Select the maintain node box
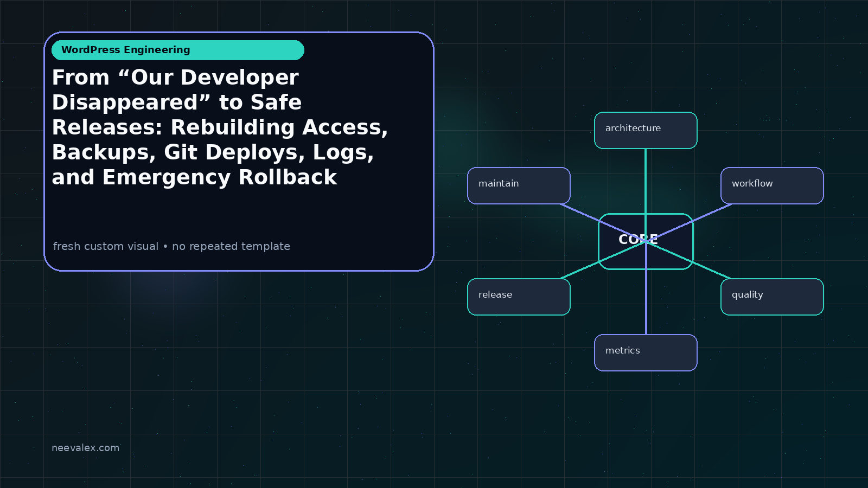The height and width of the screenshot is (488, 868). [x=519, y=185]
